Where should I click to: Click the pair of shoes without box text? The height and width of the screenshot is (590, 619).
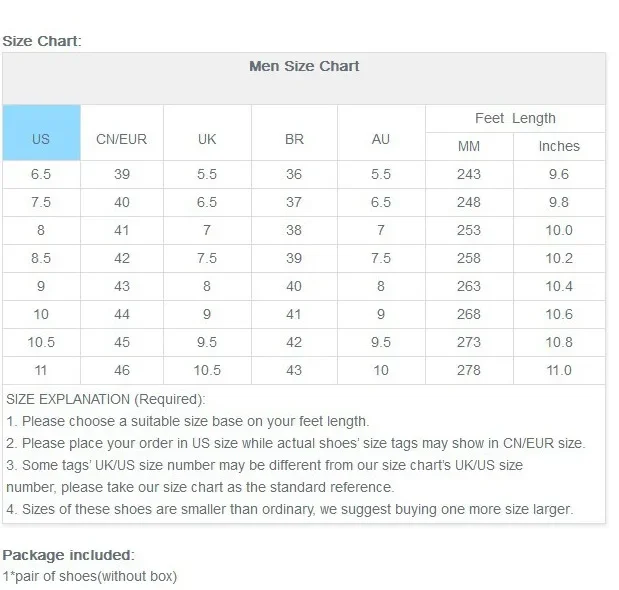click(90, 577)
